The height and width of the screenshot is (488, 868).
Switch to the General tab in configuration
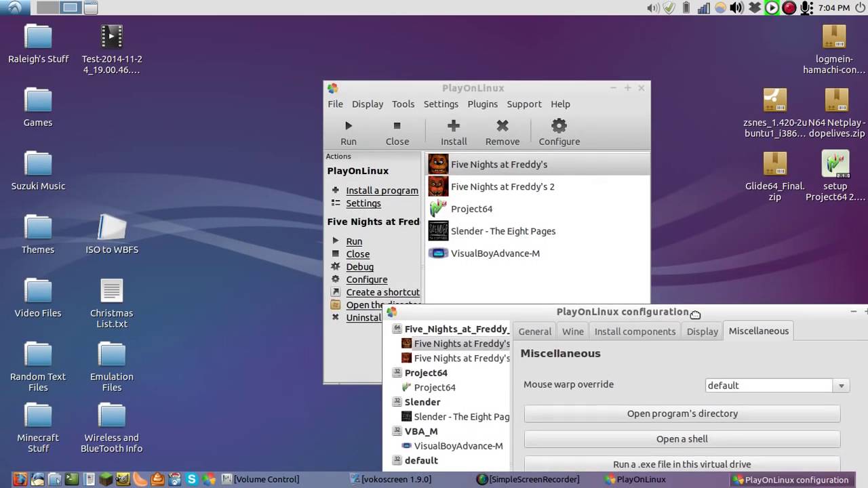(535, 331)
